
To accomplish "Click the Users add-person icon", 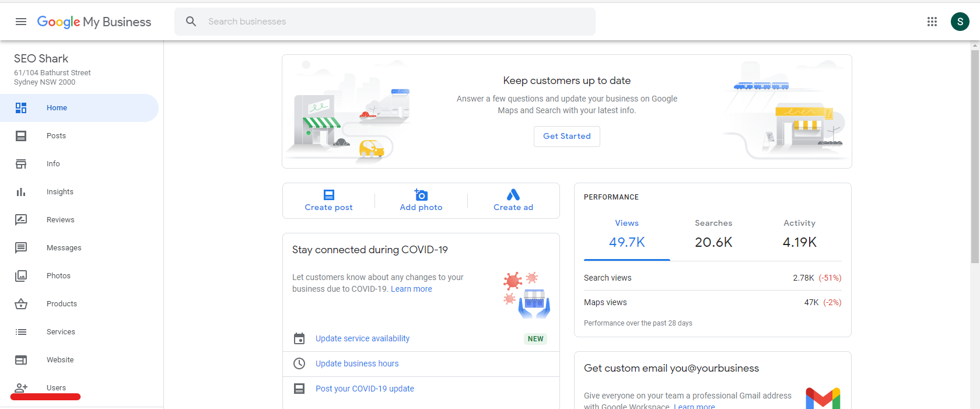I will pyautogui.click(x=21, y=387).
